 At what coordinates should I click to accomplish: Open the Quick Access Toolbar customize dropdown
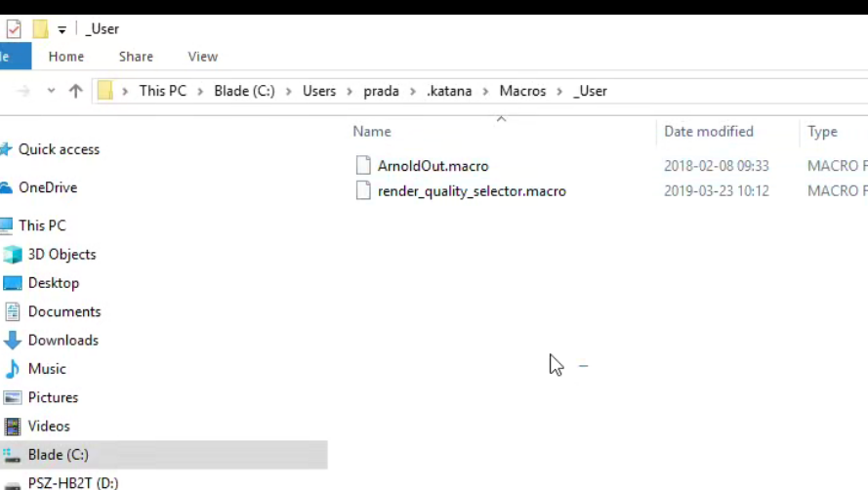click(62, 30)
